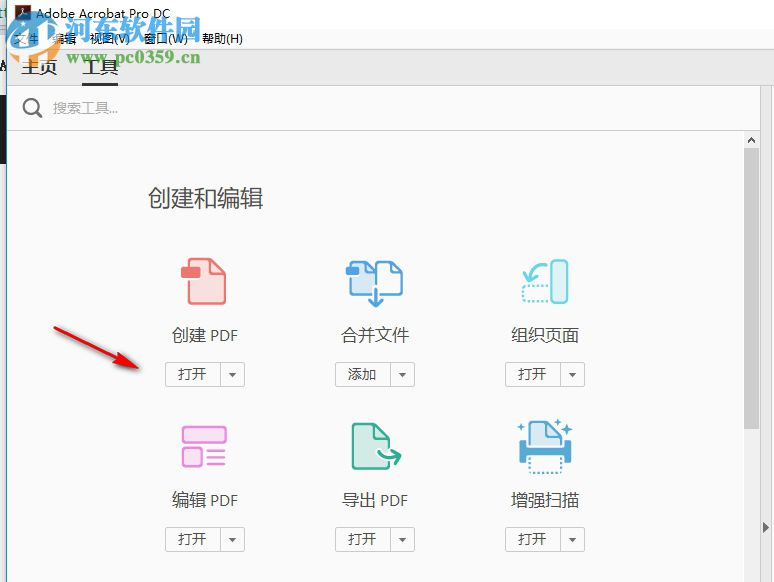Click the 增强扫描 label
774x582 pixels.
coord(545,500)
